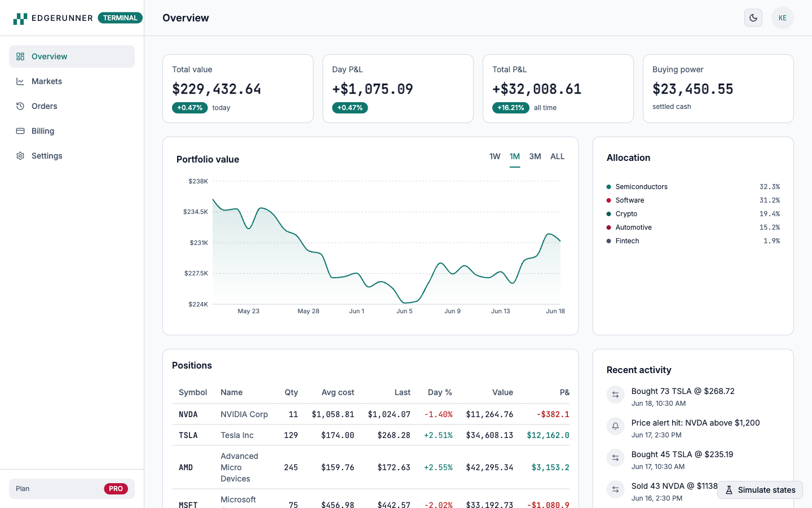
Task: Click the +16.21% all time badge
Action: tap(511, 108)
